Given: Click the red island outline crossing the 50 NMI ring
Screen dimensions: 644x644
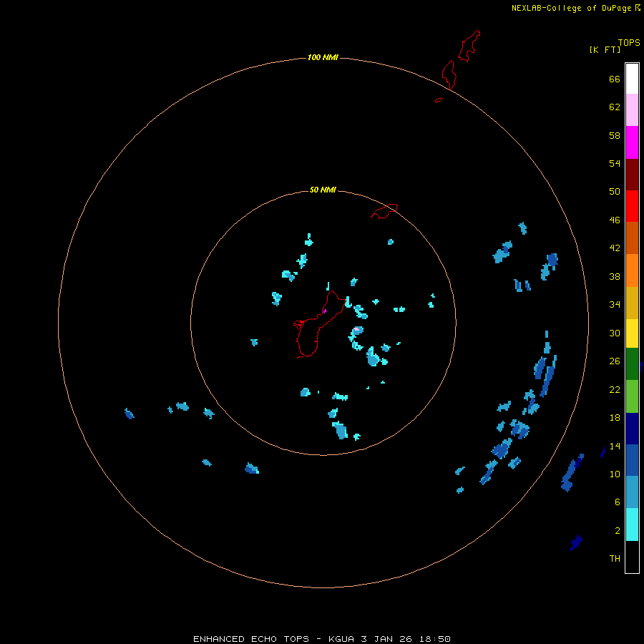Looking at the screenshot, I should pyautogui.click(x=384, y=211).
